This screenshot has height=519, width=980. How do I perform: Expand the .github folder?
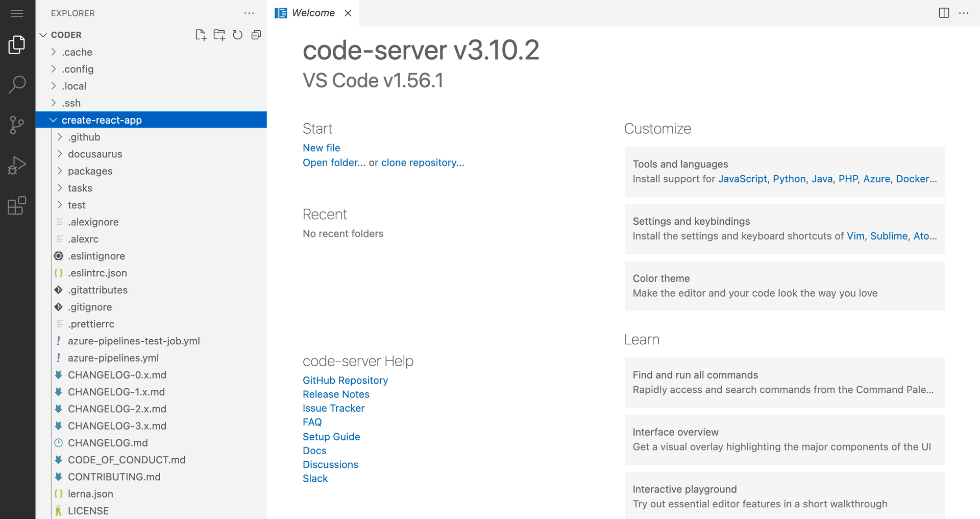coord(151,137)
